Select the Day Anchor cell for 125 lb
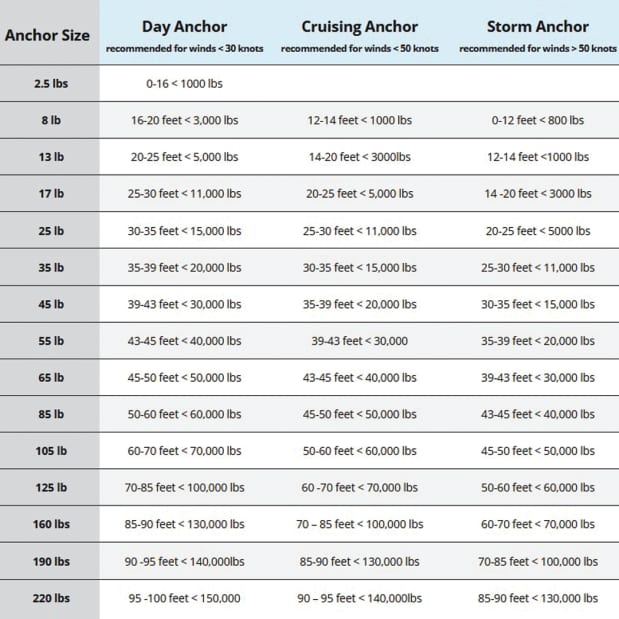Image resolution: width=619 pixels, height=619 pixels. 184,488
